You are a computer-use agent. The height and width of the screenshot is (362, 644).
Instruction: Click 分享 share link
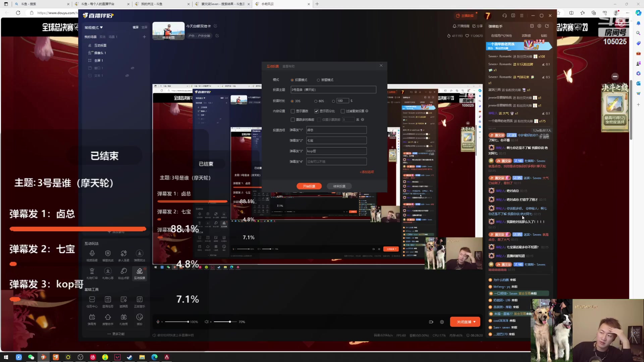coord(477,26)
